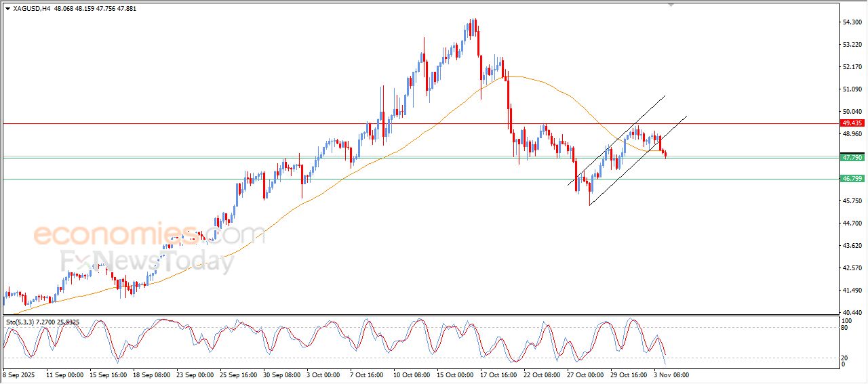
Task: Click the 23 Sep 00:00 time label
Action: pos(195,375)
